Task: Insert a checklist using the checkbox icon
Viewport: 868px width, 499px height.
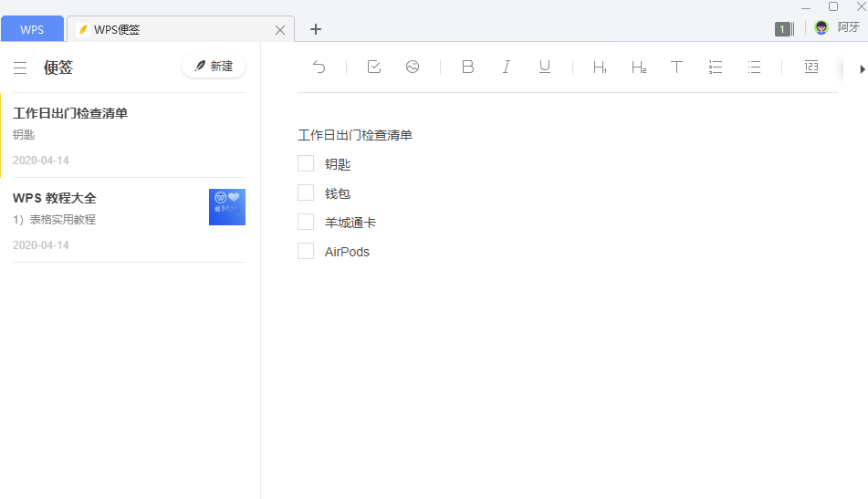Action: pos(374,67)
